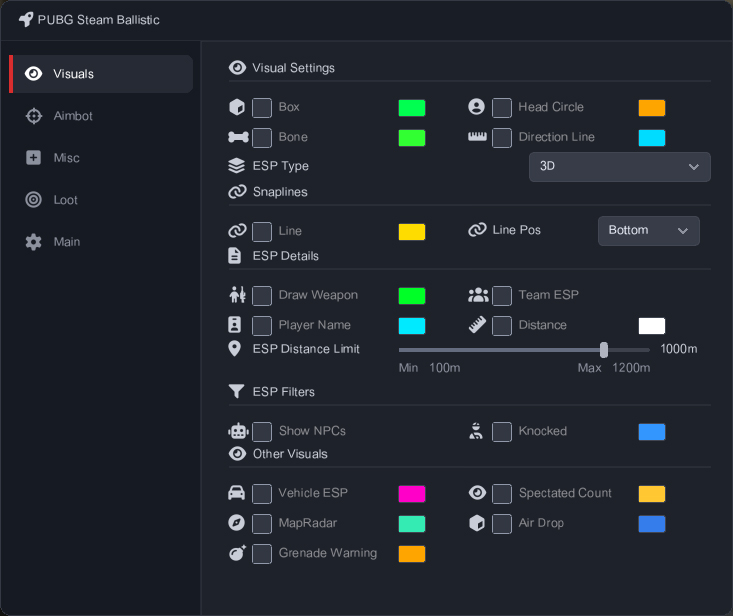The height and width of the screenshot is (616, 733).
Task: Click the rocket logo in the title bar
Action: point(26,20)
